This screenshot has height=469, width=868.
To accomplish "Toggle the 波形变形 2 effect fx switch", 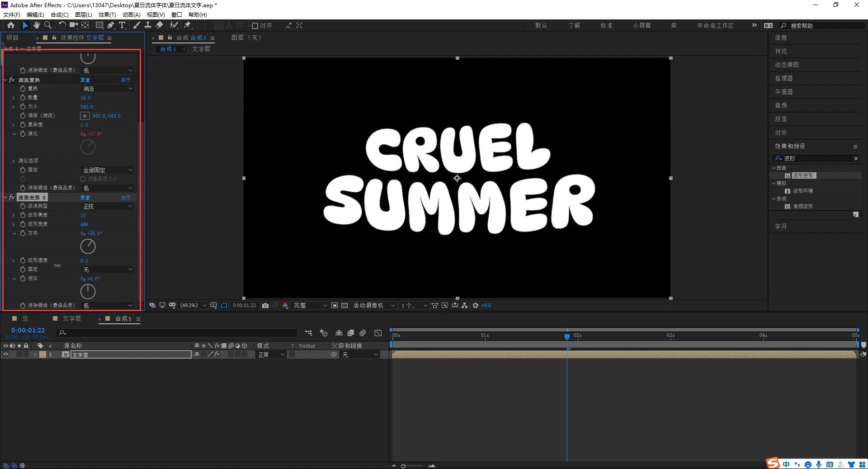I will pos(12,198).
